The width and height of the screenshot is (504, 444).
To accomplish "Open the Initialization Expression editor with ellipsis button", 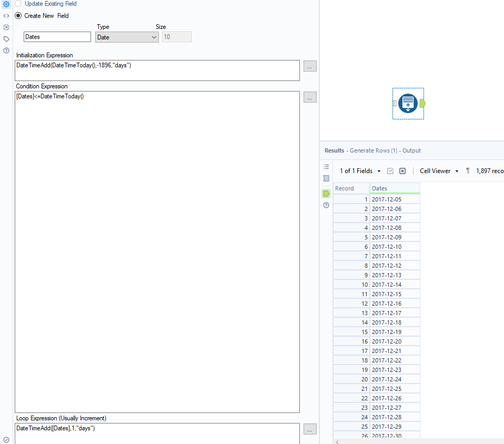I will click(310, 66).
